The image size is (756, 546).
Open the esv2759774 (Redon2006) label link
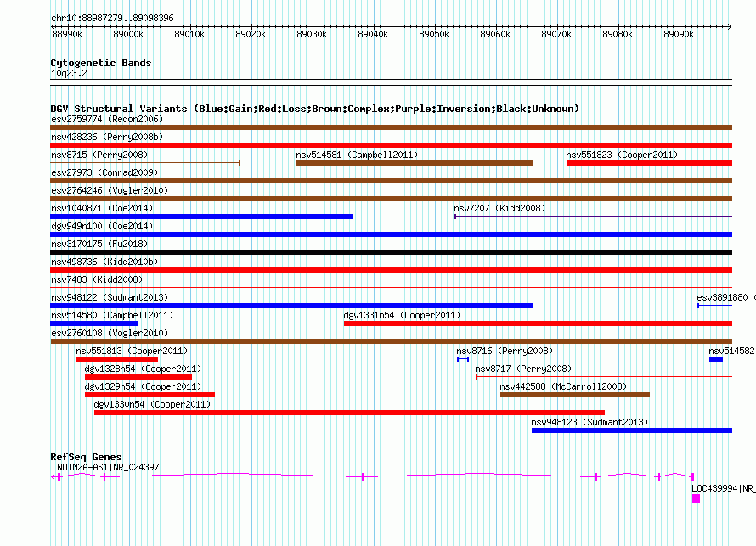(107, 119)
